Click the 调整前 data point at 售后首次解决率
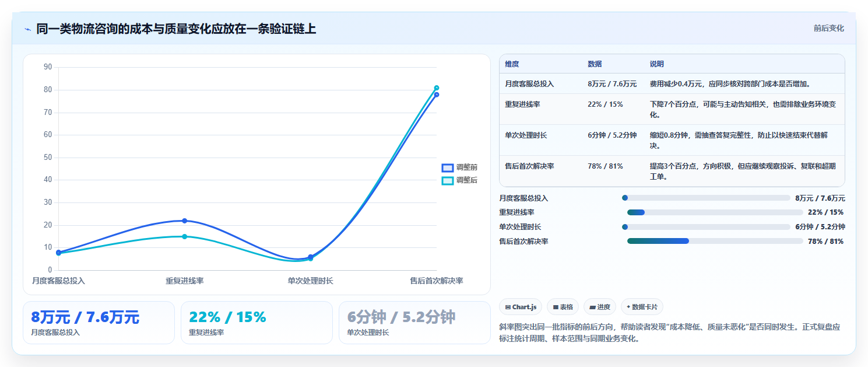 [x=437, y=95]
